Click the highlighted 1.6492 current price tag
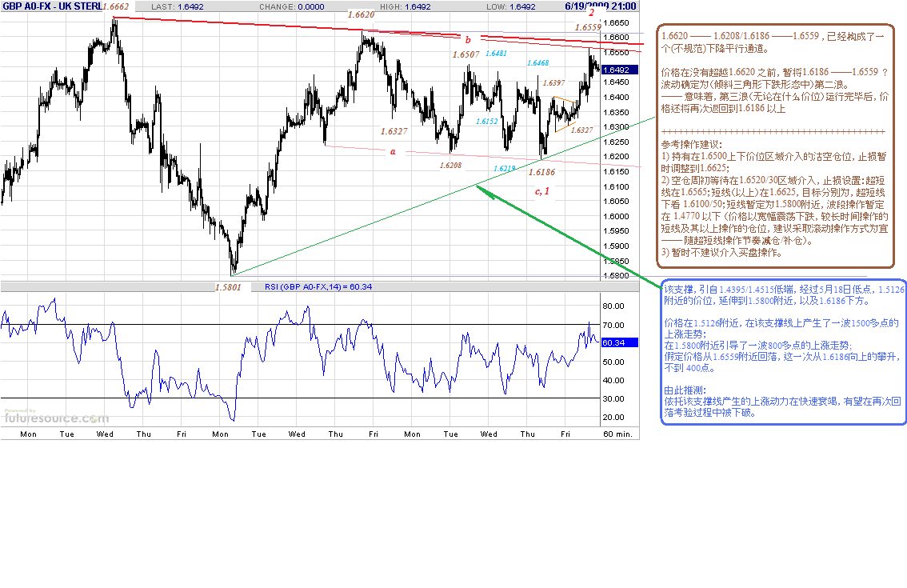The image size is (907, 588). [x=620, y=70]
